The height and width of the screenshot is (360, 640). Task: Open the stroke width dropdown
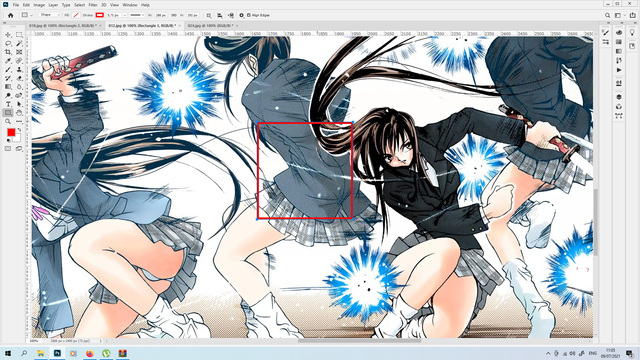pos(124,15)
